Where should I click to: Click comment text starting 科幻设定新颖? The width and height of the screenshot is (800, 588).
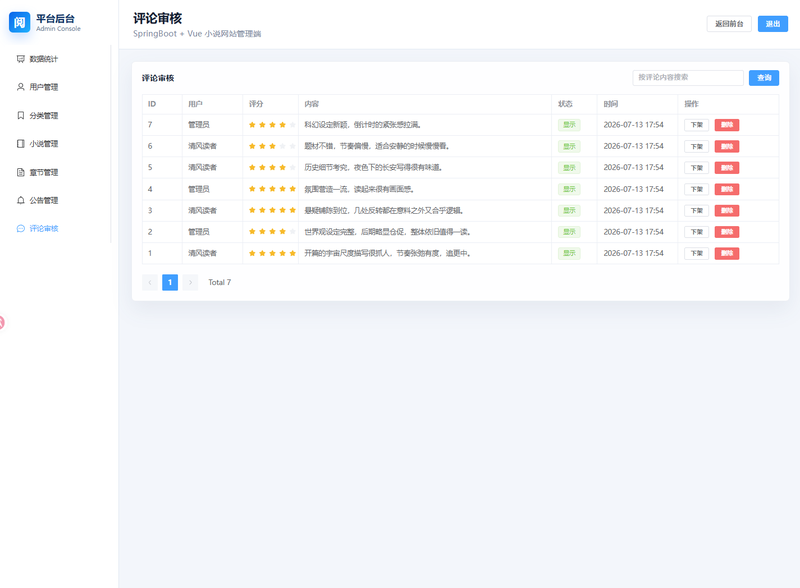pyautogui.click(x=362, y=125)
